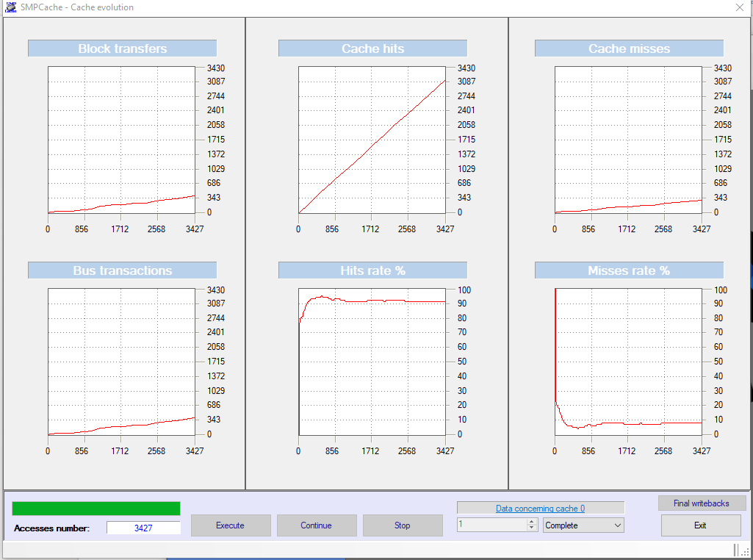Click the window resize grip at bottom right
The image size is (753, 560).
point(747,550)
